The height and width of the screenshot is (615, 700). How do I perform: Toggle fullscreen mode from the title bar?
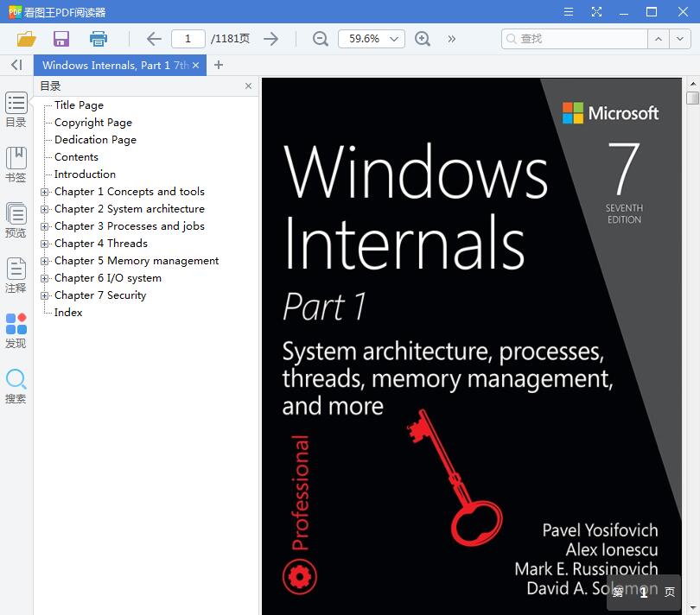click(596, 13)
